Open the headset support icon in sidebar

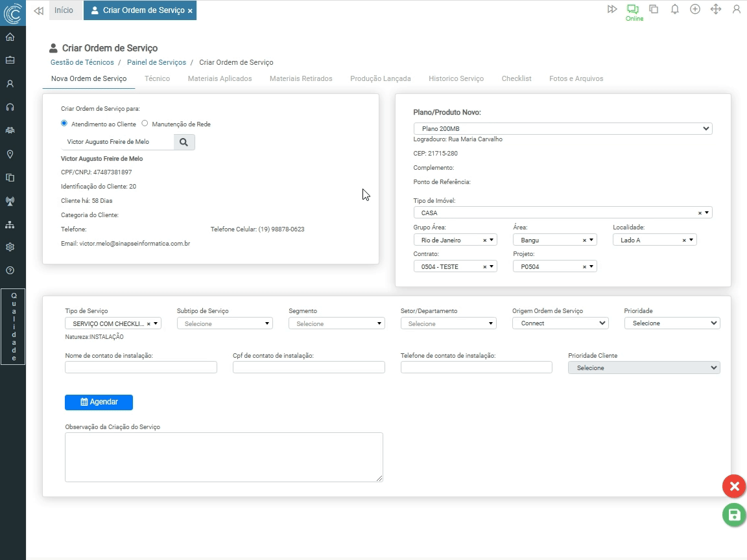pos(10,107)
